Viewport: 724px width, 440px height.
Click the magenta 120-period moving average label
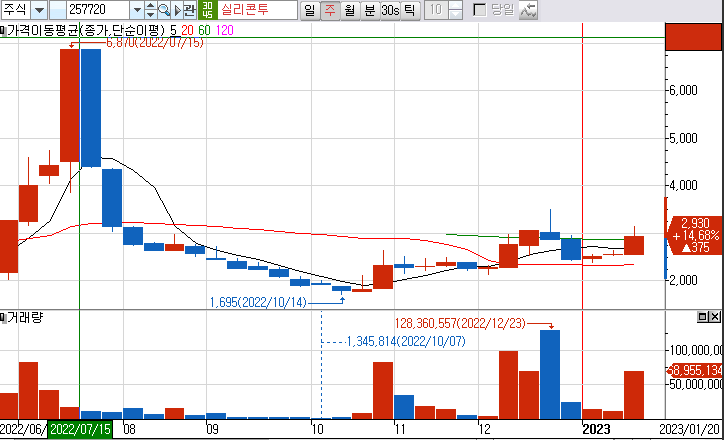click(x=224, y=30)
